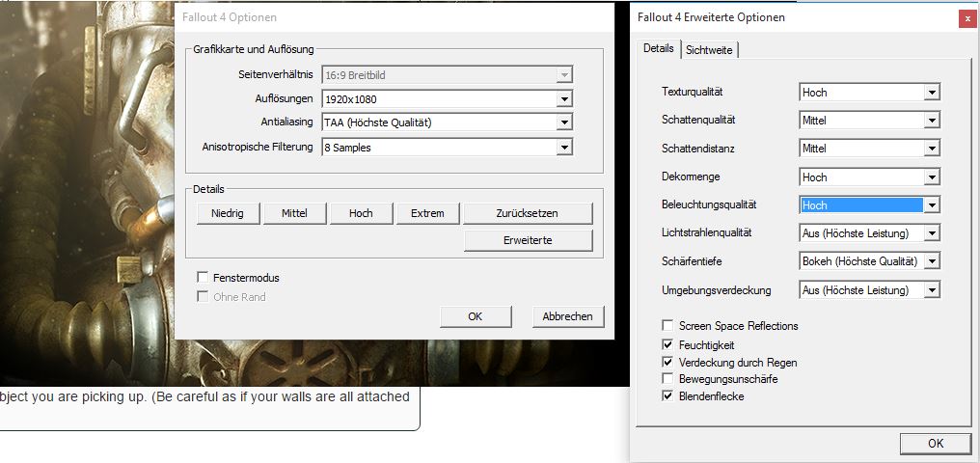Select the Details tab
Image resolution: width=980 pixels, height=463 pixels.
(659, 49)
